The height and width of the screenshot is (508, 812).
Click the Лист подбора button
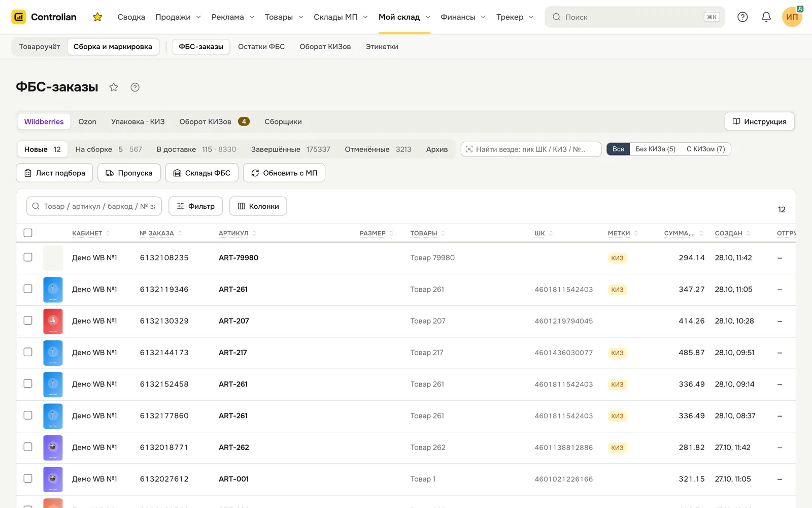[54, 173]
